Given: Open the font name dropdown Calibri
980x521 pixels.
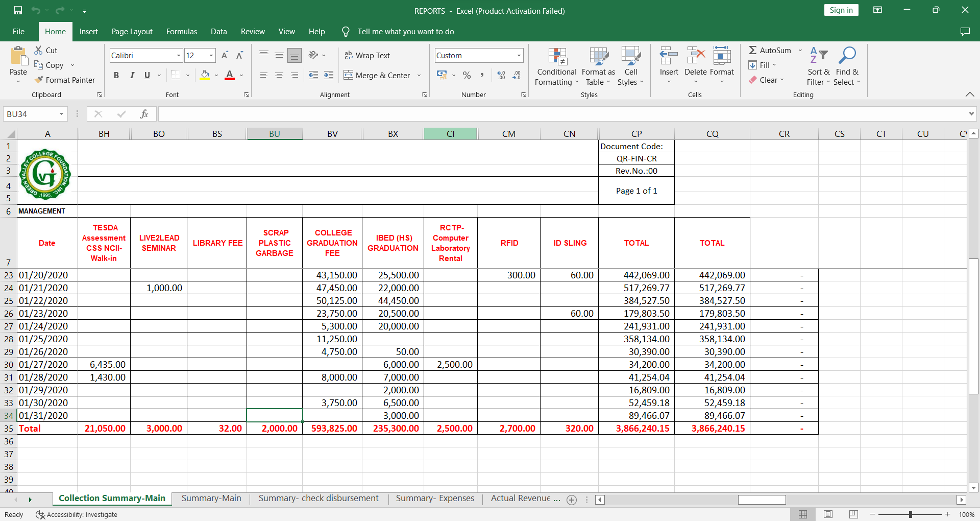Looking at the screenshot, I should click(179, 55).
